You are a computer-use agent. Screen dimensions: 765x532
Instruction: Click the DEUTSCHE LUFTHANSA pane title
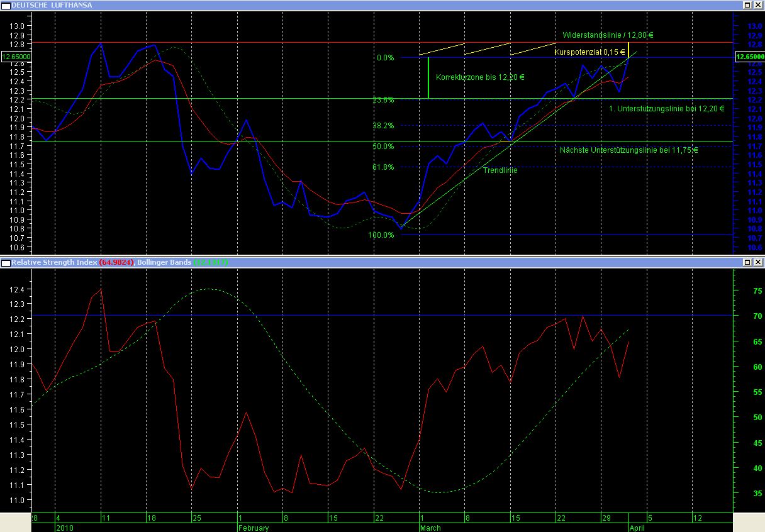click(x=51, y=5)
